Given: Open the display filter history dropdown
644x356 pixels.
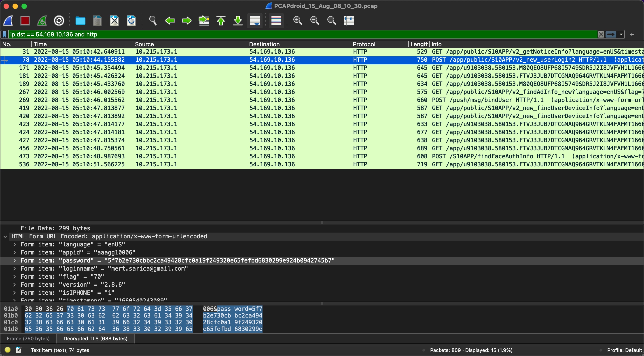Looking at the screenshot, I should point(621,34).
